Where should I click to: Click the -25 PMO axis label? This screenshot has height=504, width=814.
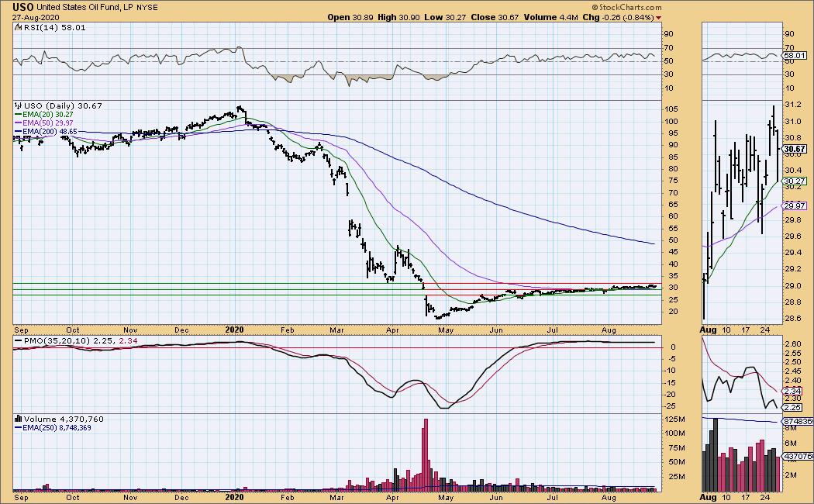671,406
